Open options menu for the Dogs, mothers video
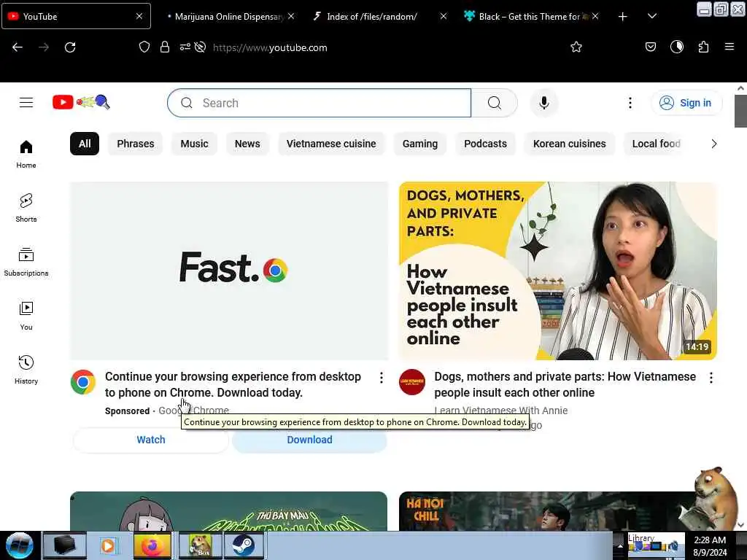 pos(711,378)
